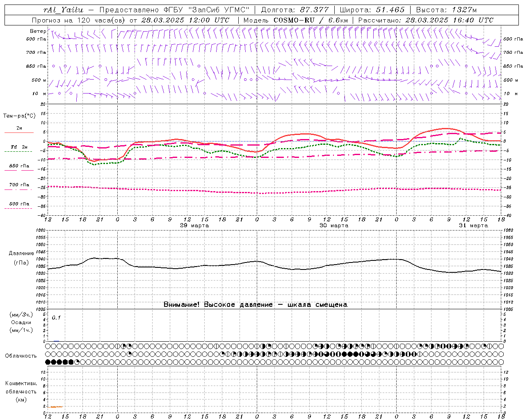The image size is (525, 420).
Task: Click the Давление panel label
Action: click(x=21, y=253)
